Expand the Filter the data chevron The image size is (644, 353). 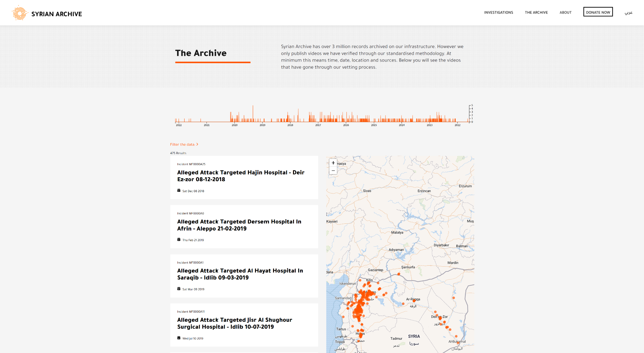[x=197, y=144]
